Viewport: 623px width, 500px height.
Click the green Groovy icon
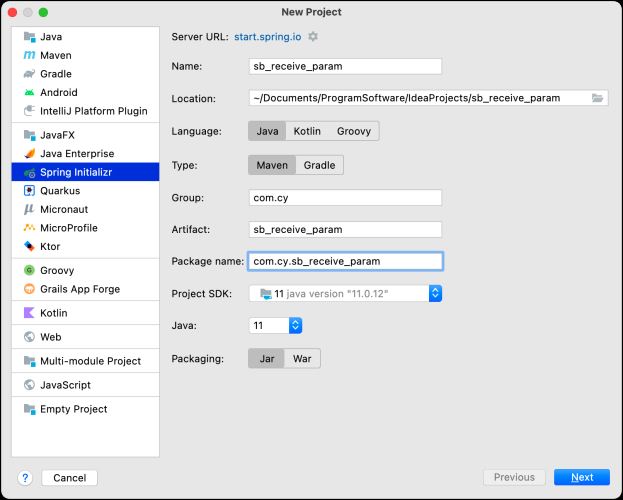29,270
